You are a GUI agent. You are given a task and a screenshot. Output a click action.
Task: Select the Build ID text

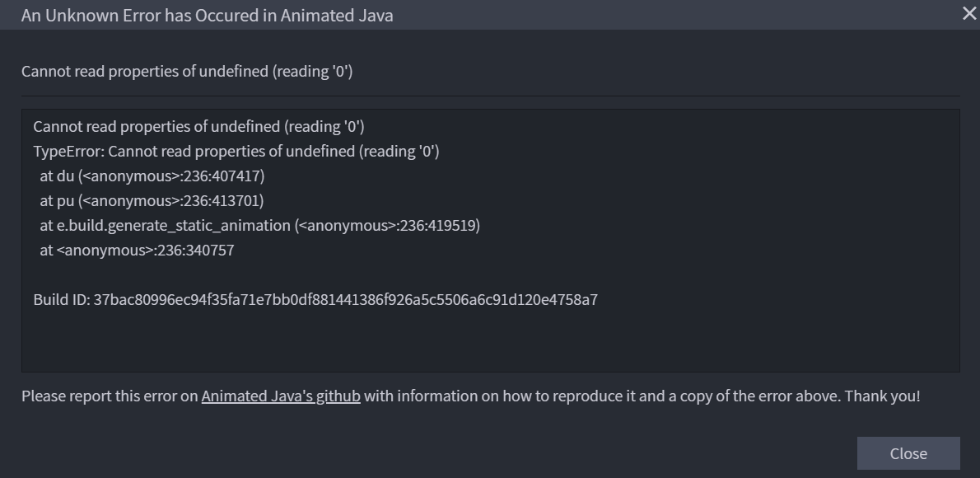[313, 299]
